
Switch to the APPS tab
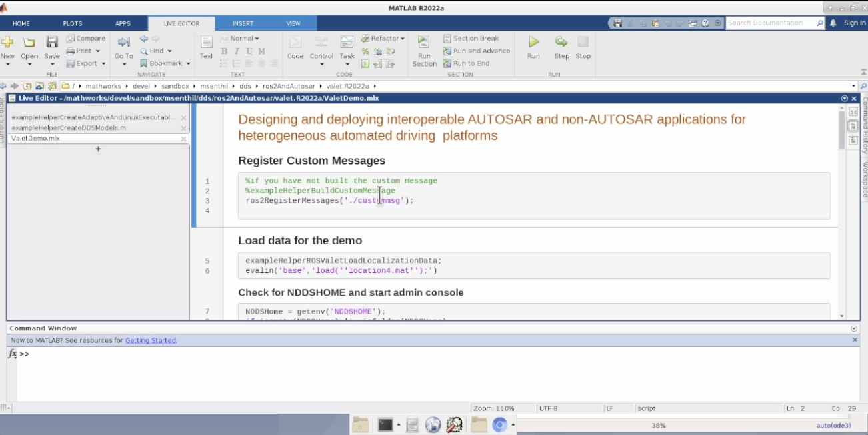(123, 23)
